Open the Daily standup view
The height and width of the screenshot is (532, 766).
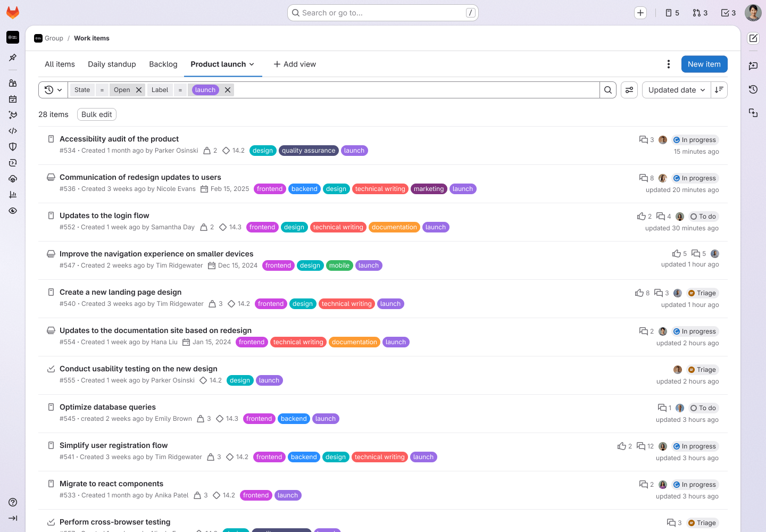(x=112, y=64)
